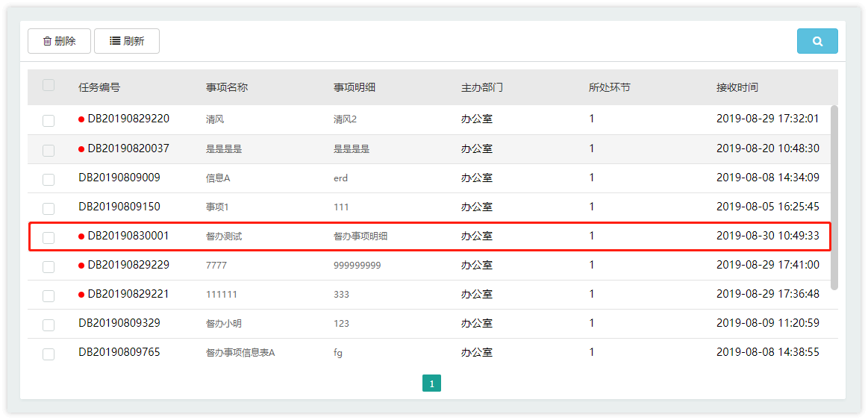Open task DB20190809765 row entry
Viewport: 868px width, 420px height.
119,352
